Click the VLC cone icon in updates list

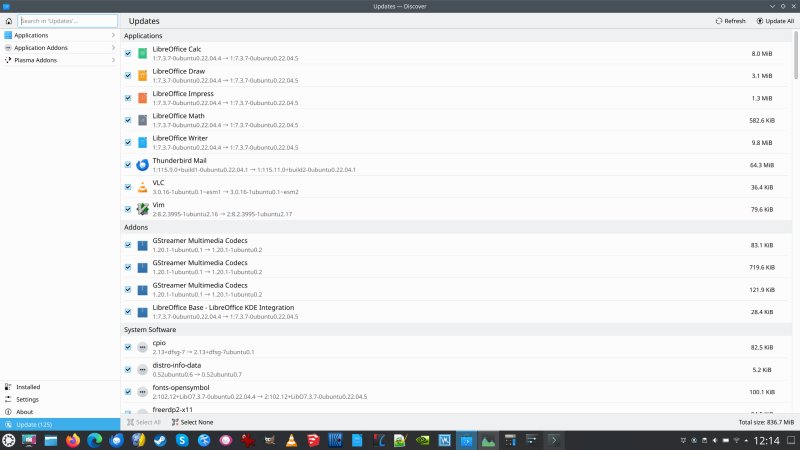click(x=142, y=187)
